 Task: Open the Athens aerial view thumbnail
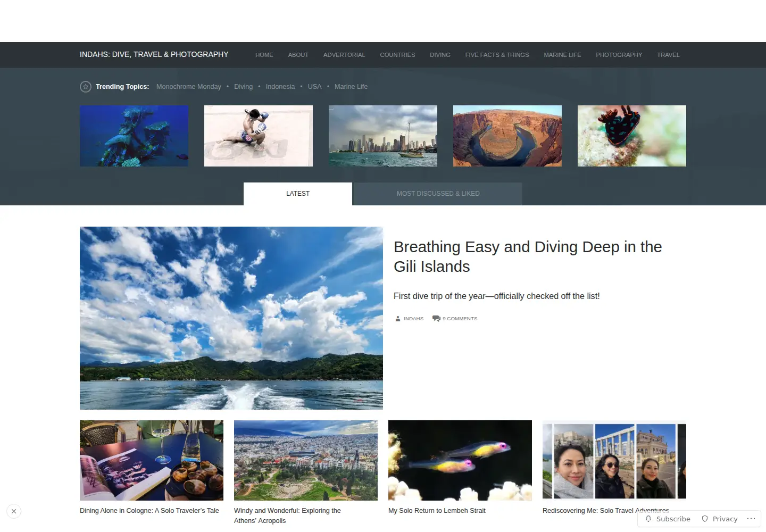click(x=306, y=460)
